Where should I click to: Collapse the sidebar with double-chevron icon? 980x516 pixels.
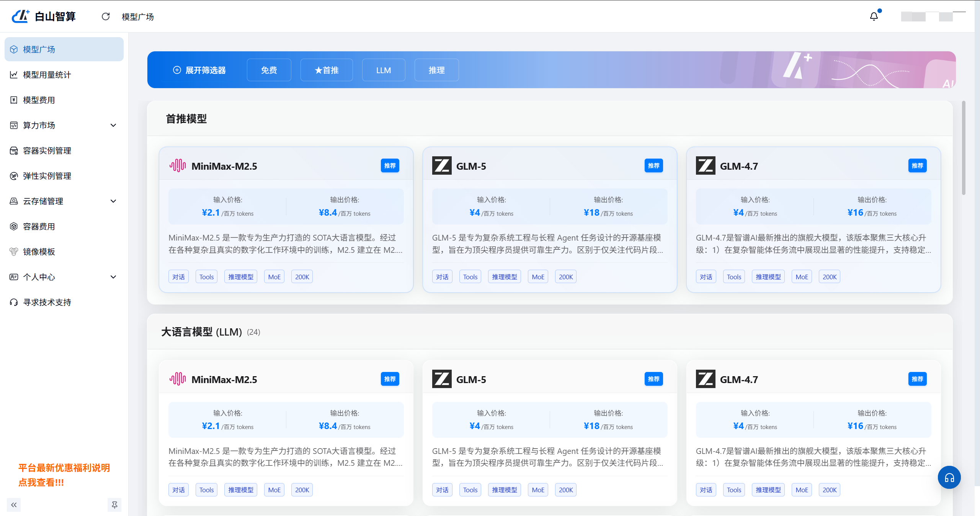point(14,505)
